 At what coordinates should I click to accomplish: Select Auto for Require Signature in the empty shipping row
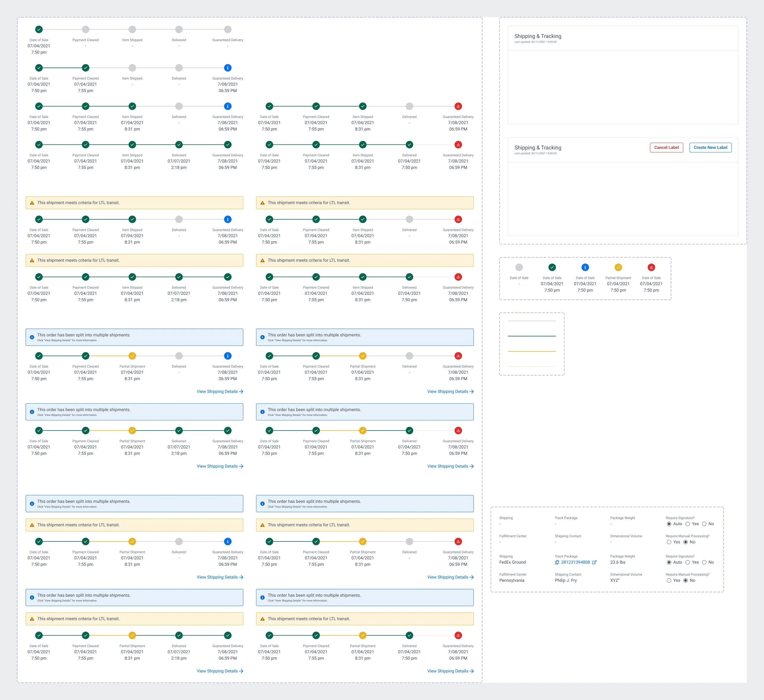pyautogui.click(x=669, y=524)
